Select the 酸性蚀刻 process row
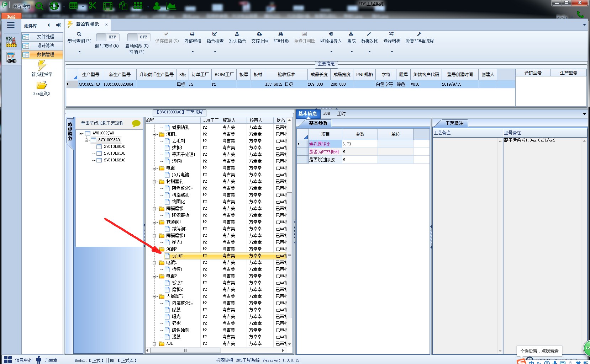 coord(180,330)
